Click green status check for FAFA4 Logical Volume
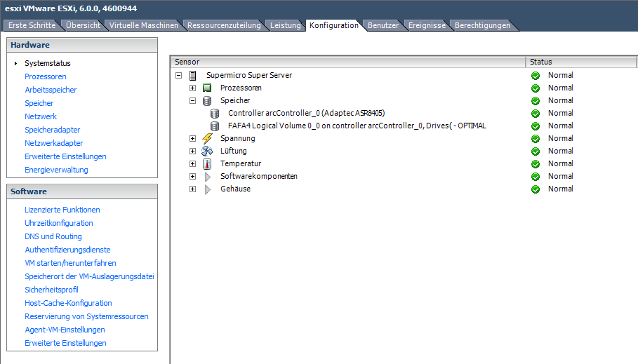This screenshot has width=638, height=364. [536, 126]
